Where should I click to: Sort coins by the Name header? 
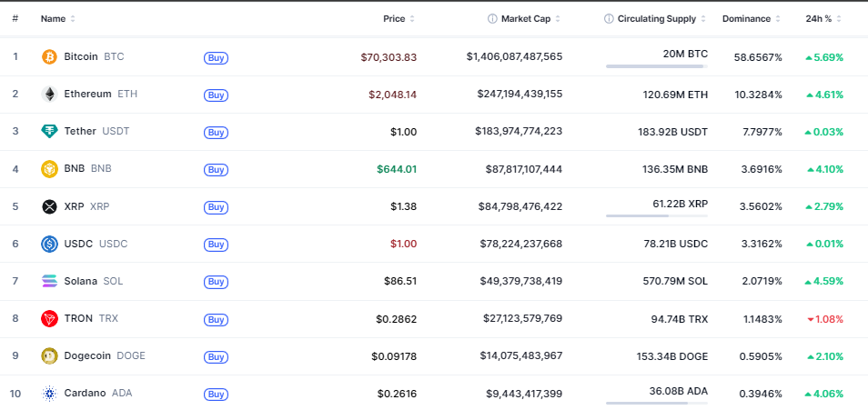point(53,18)
